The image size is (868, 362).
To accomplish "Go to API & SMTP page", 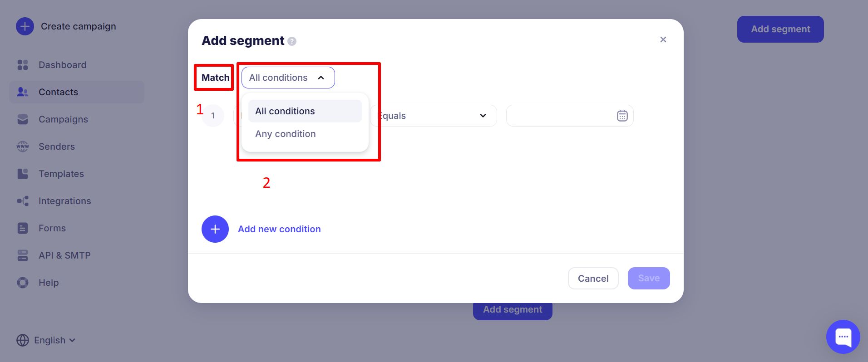I will [64, 255].
